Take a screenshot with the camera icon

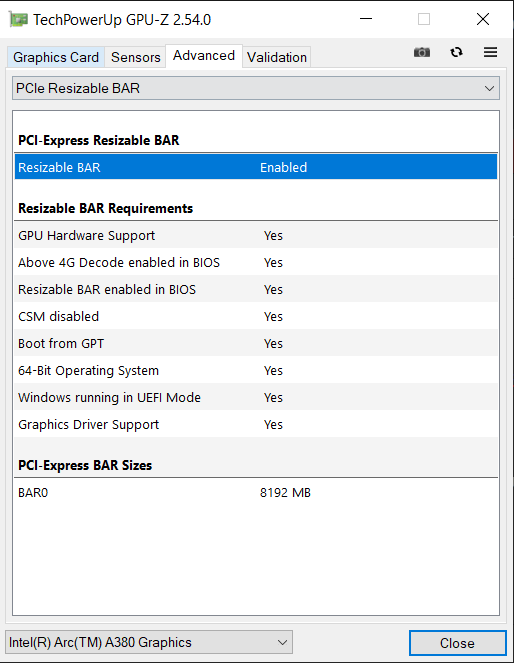tap(421, 52)
